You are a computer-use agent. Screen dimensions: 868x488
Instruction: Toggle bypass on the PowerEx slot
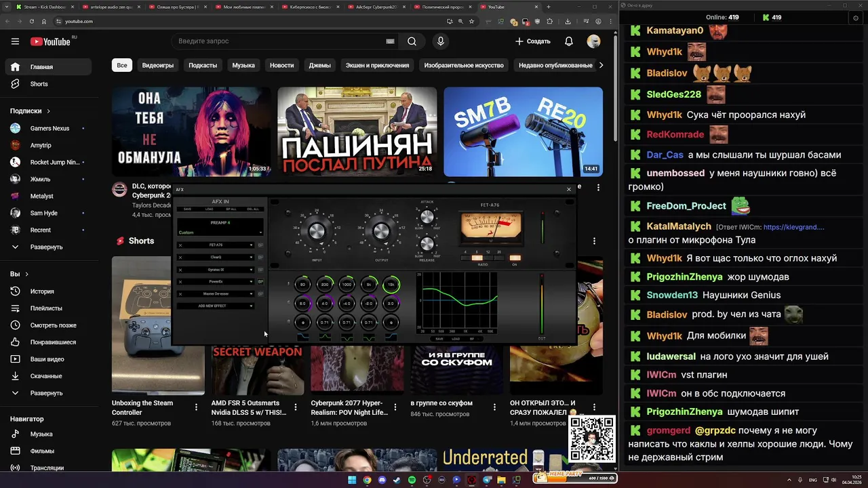(260, 281)
